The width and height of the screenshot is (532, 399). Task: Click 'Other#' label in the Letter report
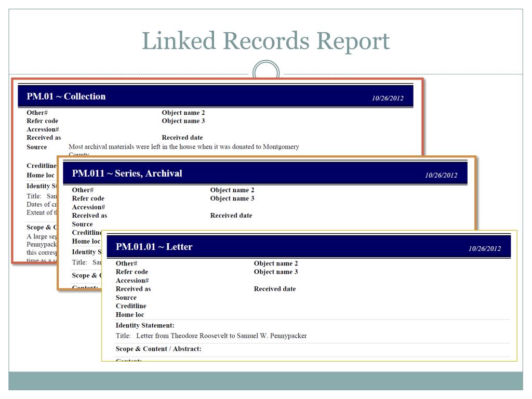click(x=126, y=263)
